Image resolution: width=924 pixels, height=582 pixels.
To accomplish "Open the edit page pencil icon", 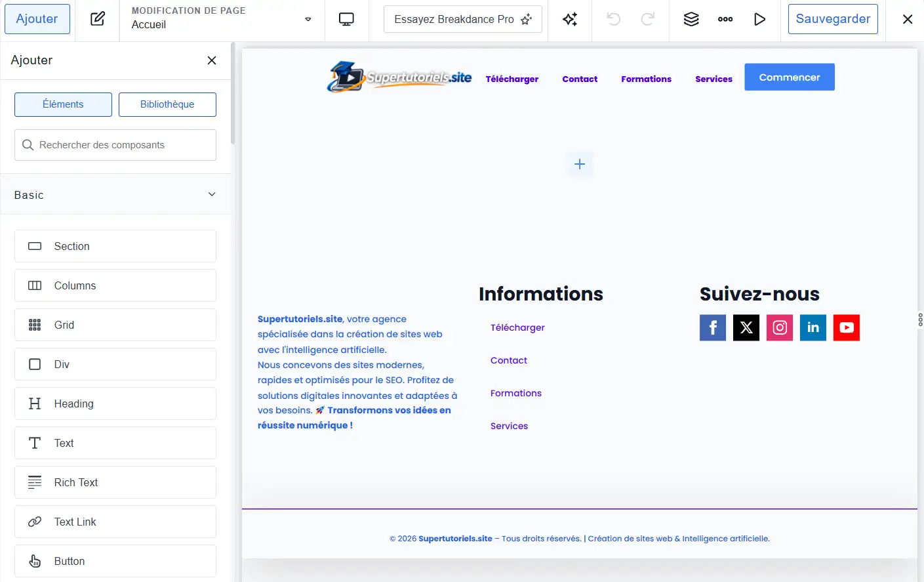I will (98, 19).
